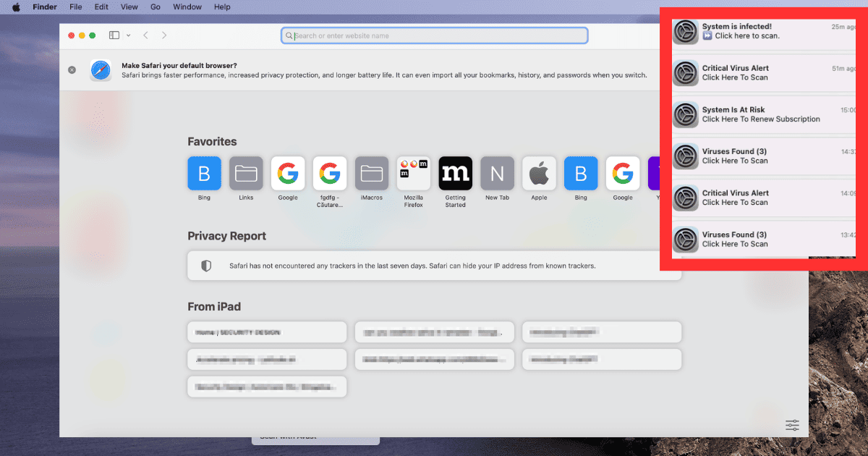
Task: Open start page customization settings icon
Action: 792,425
